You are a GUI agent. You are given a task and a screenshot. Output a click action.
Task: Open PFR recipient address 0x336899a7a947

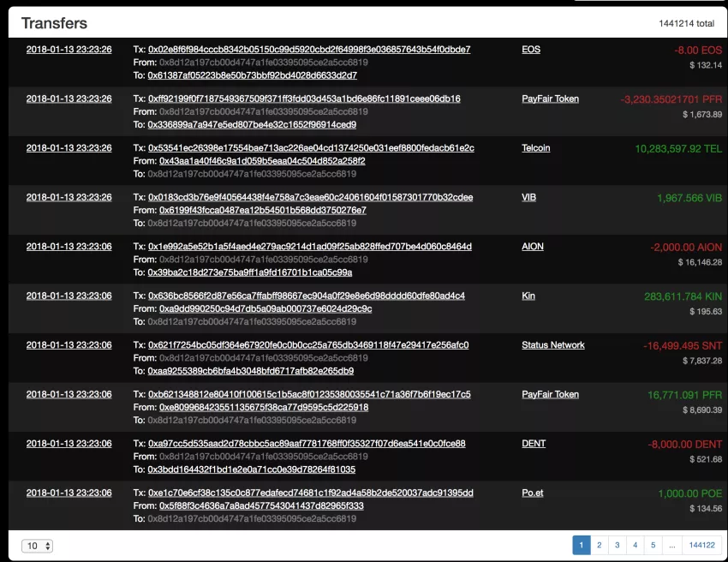pos(252,124)
